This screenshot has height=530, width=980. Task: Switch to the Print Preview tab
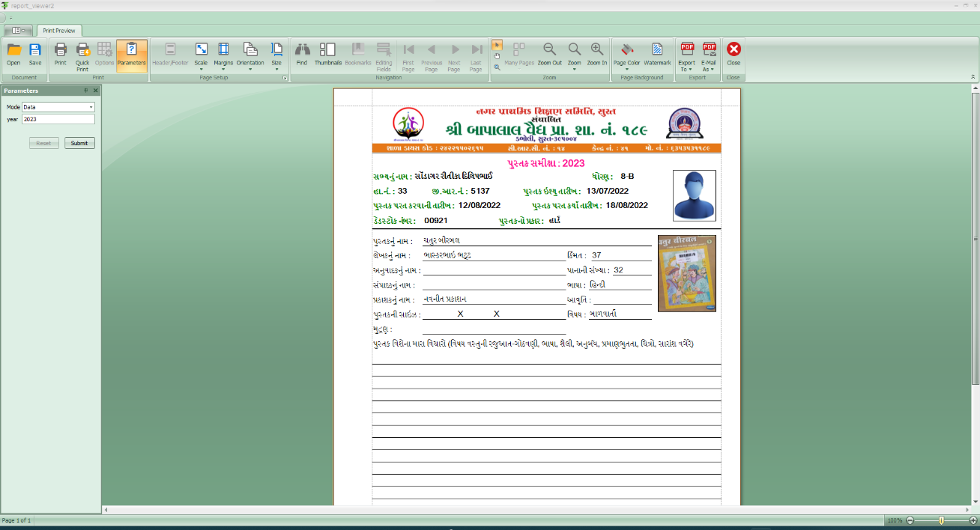point(59,30)
